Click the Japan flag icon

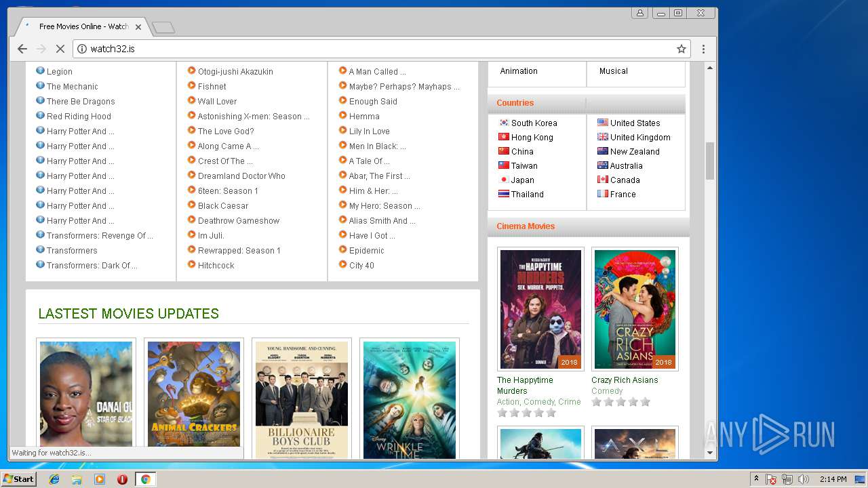tap(504, 180)
